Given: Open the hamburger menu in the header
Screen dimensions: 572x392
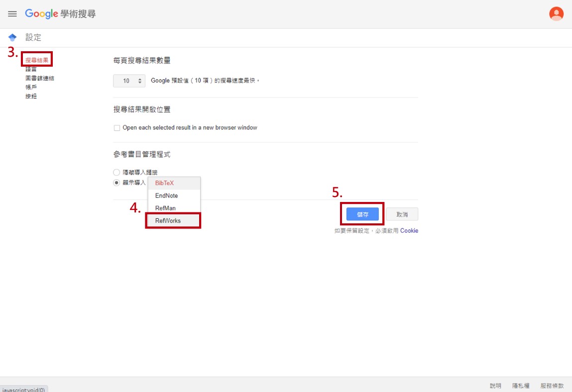Looking at the screenshot, I should 12,14.
